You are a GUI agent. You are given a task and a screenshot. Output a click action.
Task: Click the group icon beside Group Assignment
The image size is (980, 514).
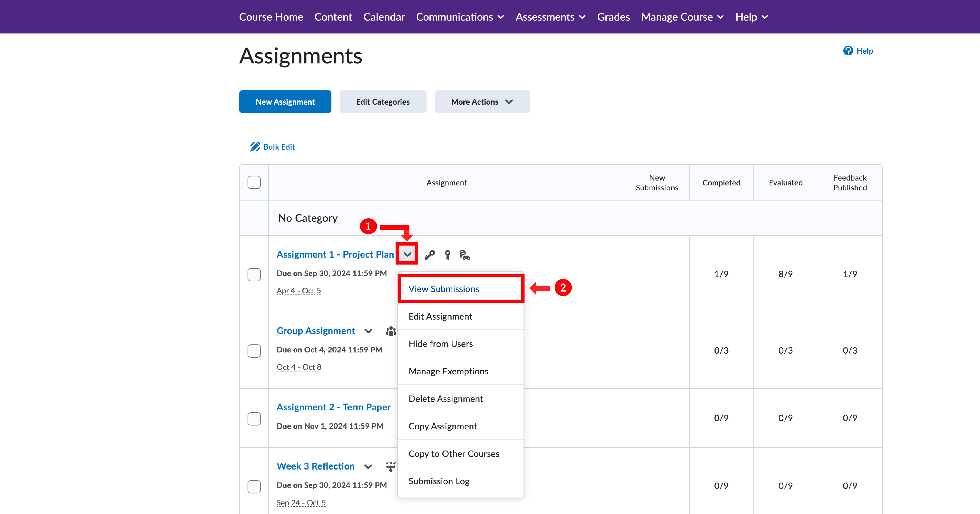(391, 331)
